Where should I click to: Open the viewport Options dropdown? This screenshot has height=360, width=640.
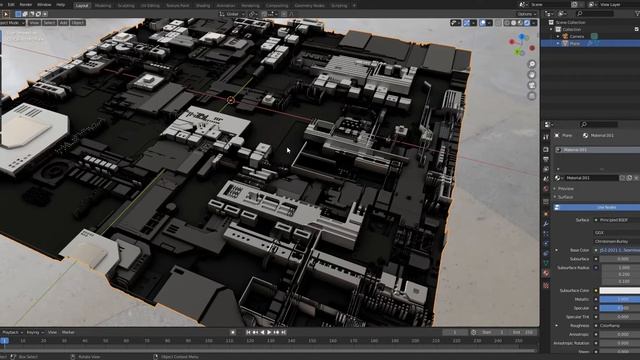pyautogui.click(x=527, y=14)
